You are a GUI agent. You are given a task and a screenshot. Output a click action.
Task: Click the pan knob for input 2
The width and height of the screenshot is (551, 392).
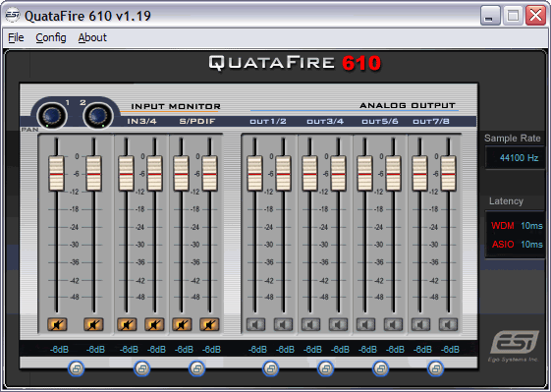click(x=98, y=116)
